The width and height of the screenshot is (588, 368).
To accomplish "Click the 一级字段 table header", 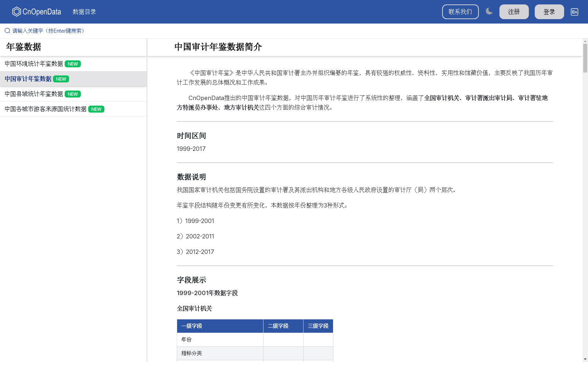I will 220,326.
